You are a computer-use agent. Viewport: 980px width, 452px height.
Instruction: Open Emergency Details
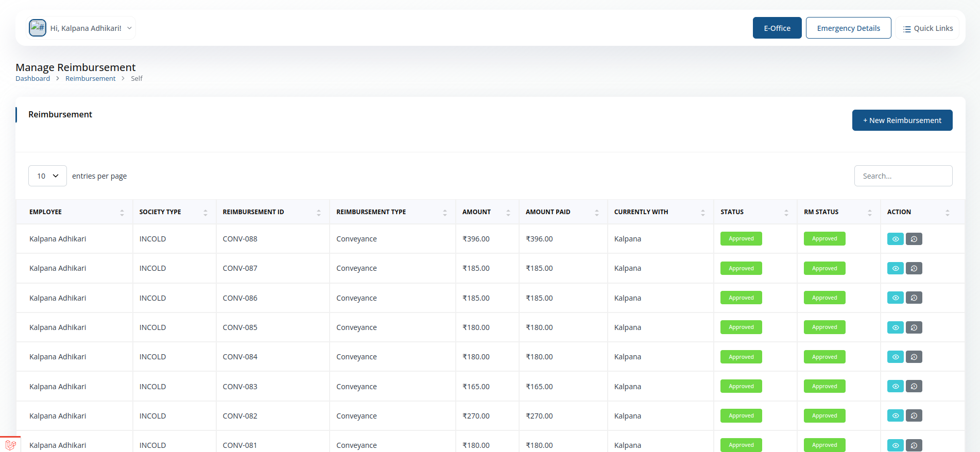coord(848,28)
